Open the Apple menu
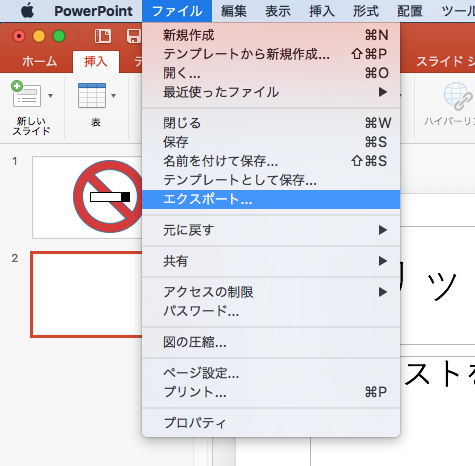 [27, 11]
